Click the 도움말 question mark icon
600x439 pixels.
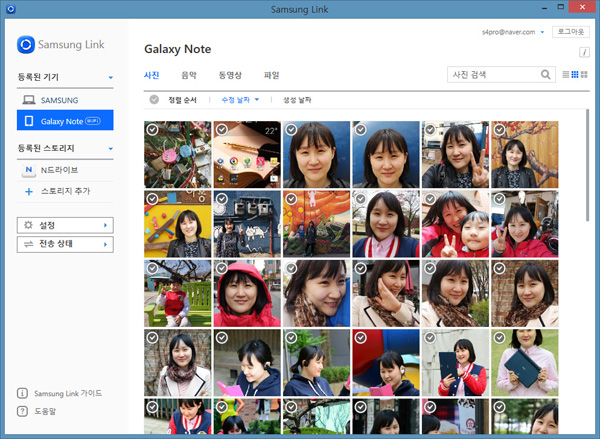pos(22,411)
